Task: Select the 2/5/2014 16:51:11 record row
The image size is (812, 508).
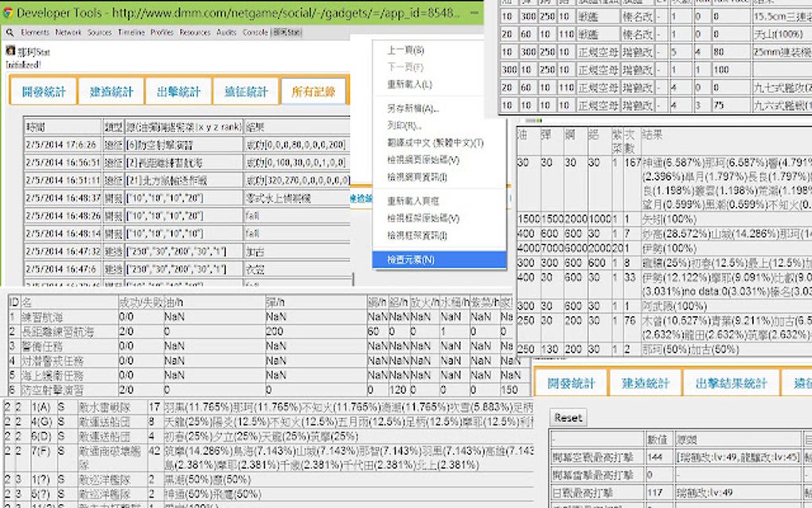Action: pos(187,180)
